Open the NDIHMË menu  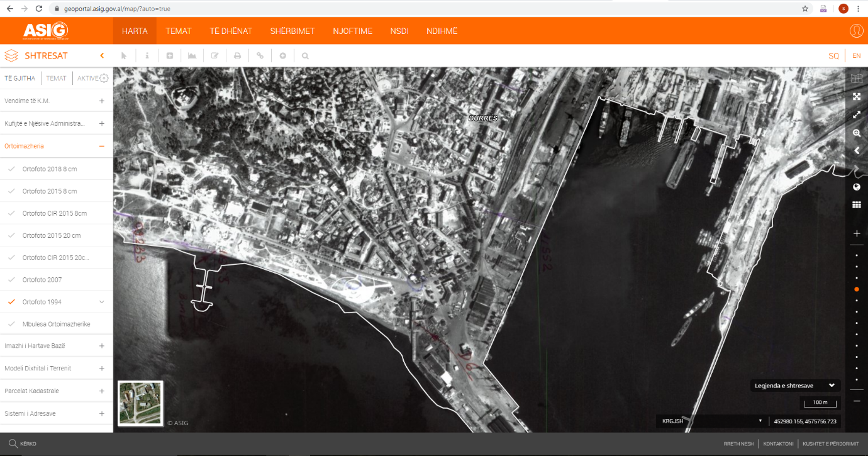pyautogui.click(x=442, y=31)
